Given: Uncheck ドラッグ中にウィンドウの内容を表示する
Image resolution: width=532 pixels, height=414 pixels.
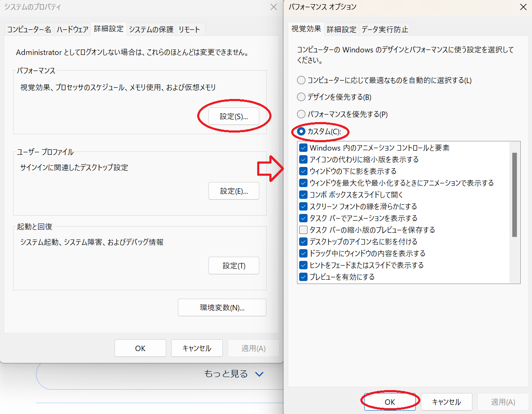Looking at the screenshot, I should (x=303, y=253).
